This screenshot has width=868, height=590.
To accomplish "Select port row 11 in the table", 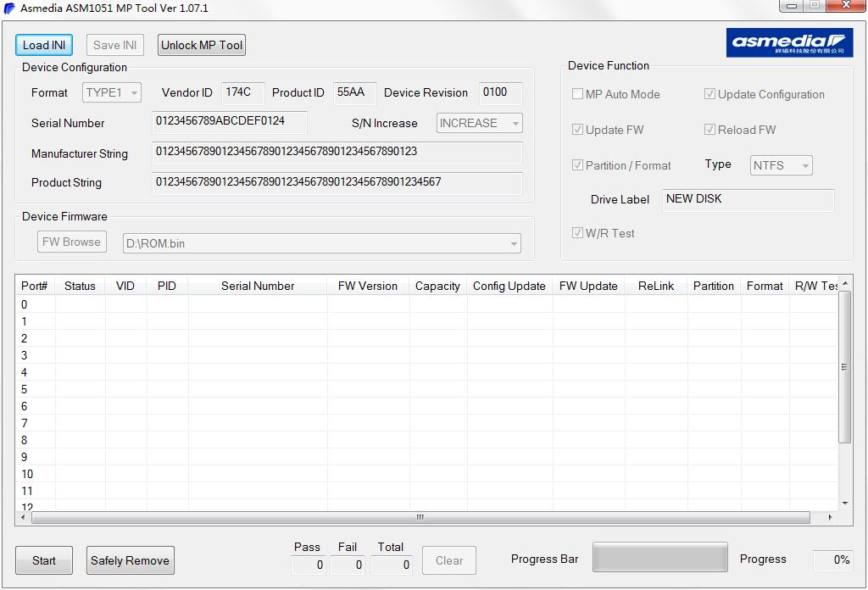I will coord(426,491).
